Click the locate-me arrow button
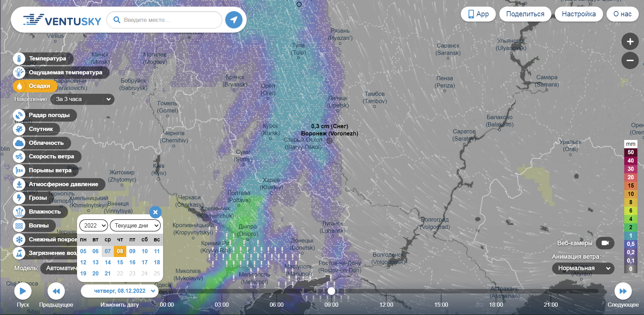Screen dimensions: 644x315 [x=234, y=20]
